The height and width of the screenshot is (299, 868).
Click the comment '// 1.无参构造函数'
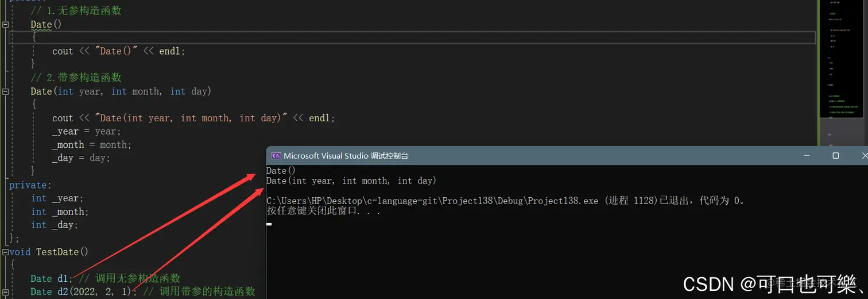point(76,11)
